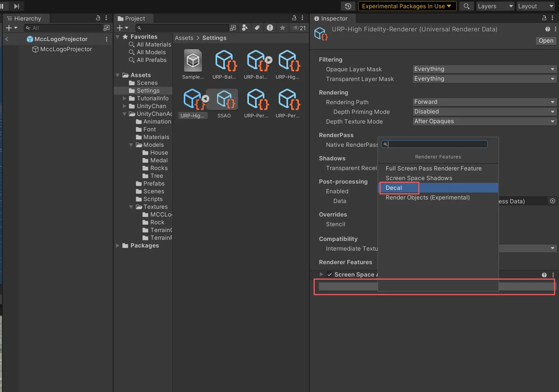The width and height of the screenshot is (559, 392).
Task: Choose Screen Space Shadows renderer feature
Action: [419, 178]
